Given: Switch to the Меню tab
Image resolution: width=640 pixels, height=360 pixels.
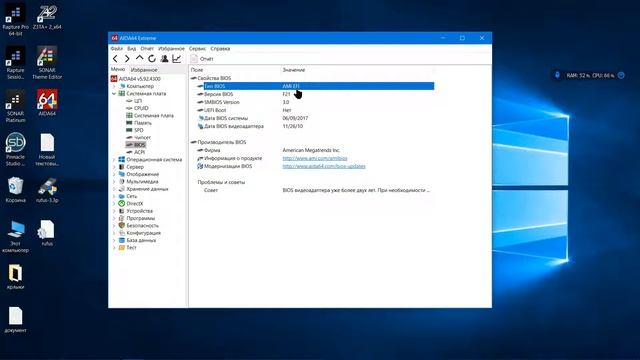Looking at the screenshot, I should pos(118,69).
